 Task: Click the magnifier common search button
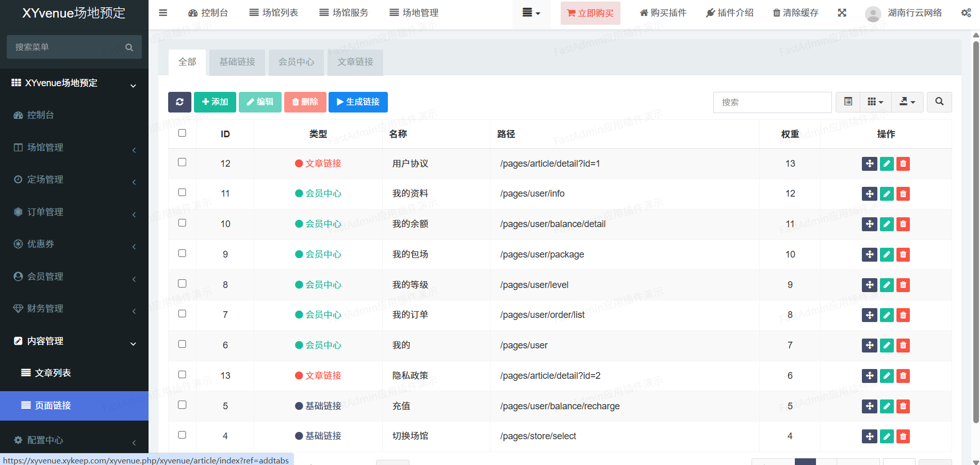point(939,102)
